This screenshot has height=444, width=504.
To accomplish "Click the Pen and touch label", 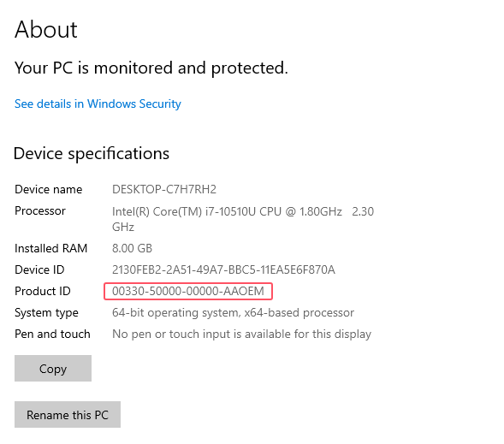I will pyautogui.click(x=52, y=334).
